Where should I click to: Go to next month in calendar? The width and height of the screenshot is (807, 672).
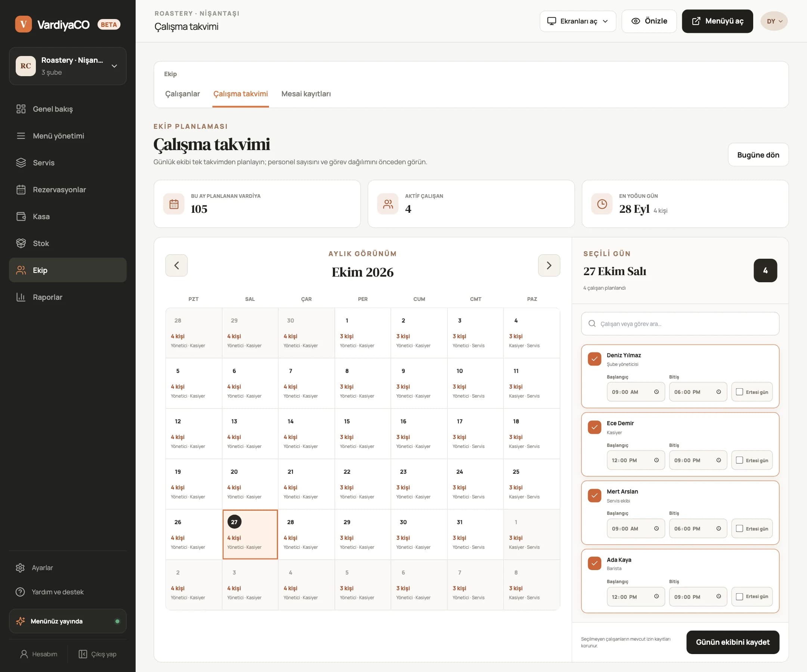pyautogui.click(x=549, y=265)
